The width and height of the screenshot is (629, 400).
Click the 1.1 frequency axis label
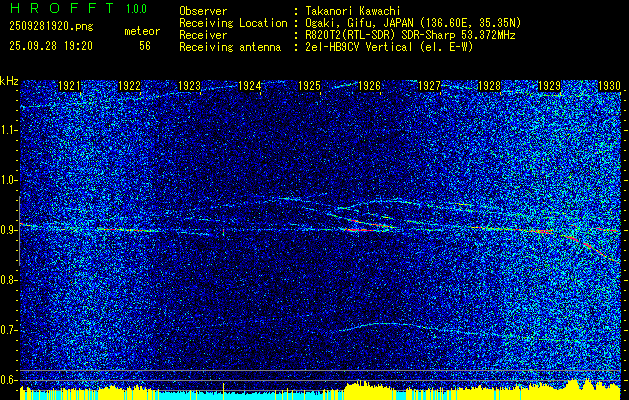coord(8,131)
